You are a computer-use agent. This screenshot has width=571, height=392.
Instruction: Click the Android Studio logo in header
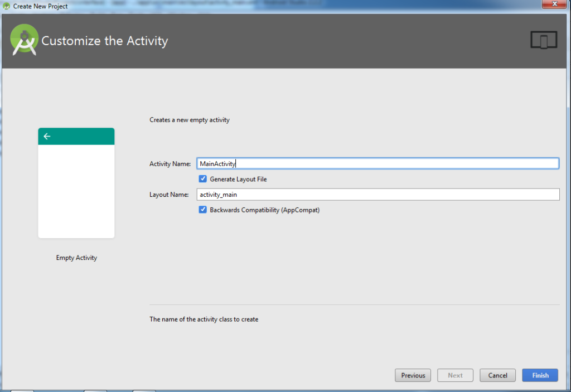point(24,40)
